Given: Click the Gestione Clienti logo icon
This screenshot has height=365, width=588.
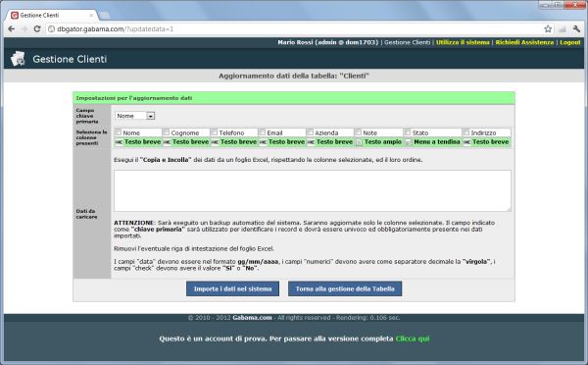Looking at the screenshot, I should (18, 59).
